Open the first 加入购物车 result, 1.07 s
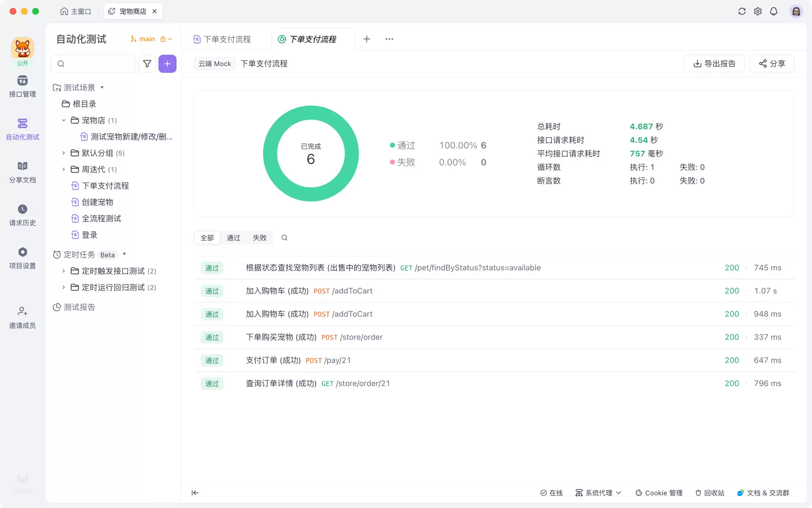 tap(494, 291)
